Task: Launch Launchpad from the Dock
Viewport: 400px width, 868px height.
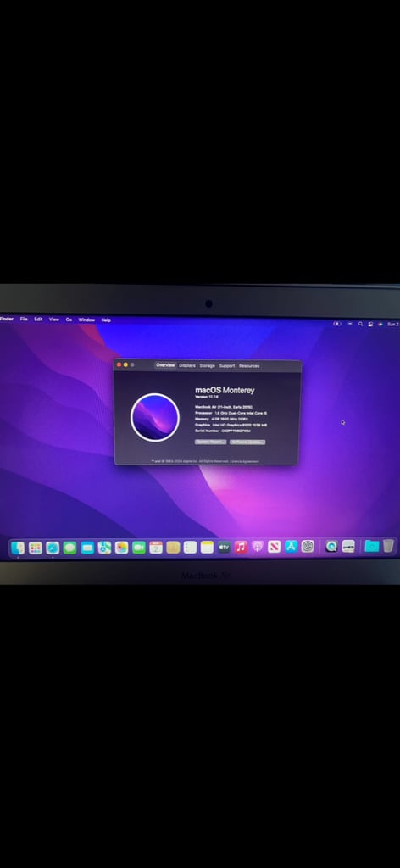Action: pyautogui.click(x=36, y=548)
